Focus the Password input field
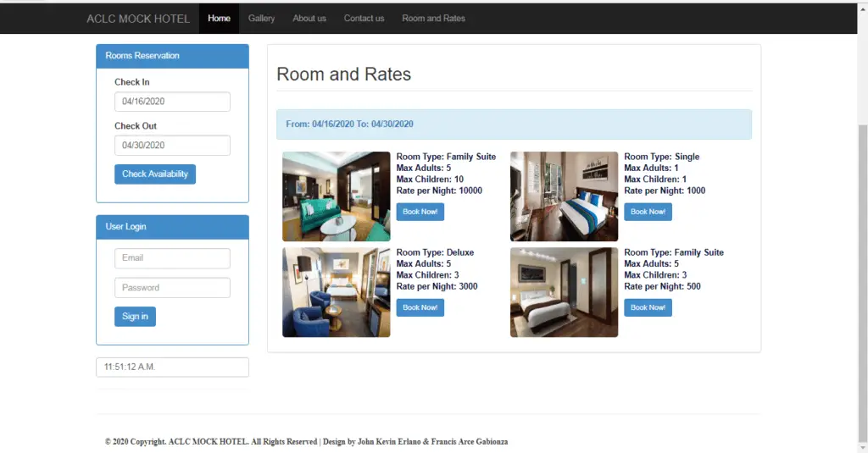Image resolution: width=868 pixels, height=453 pixels. (172, 288)
